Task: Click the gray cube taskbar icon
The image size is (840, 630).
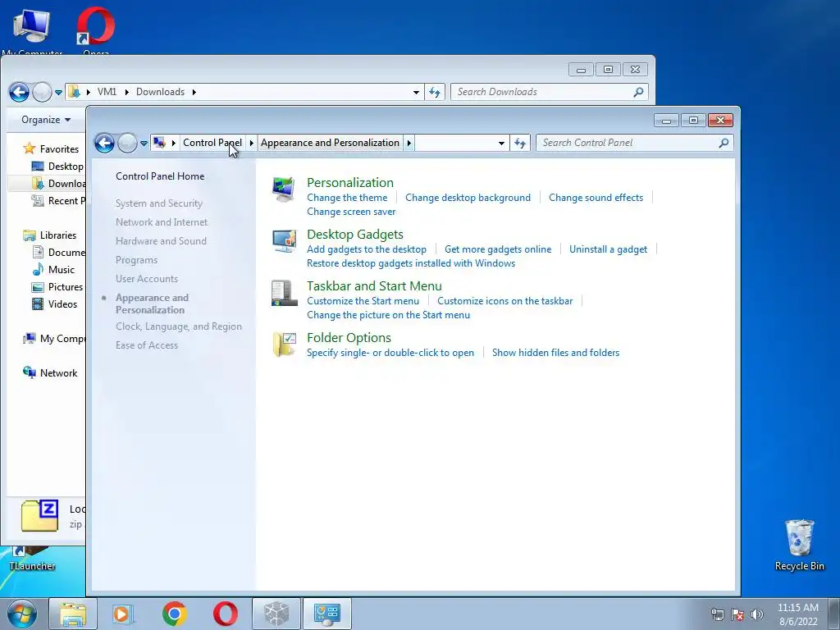Action: 276,614
